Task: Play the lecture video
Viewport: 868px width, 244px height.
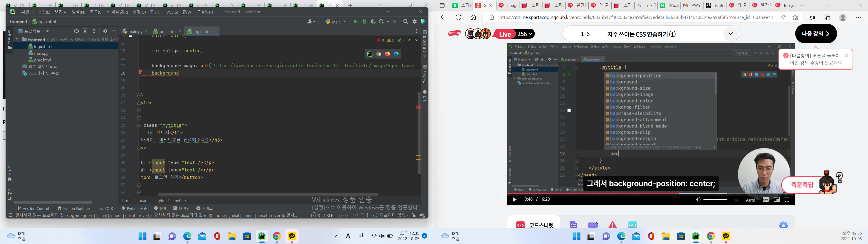Action: (514, 199)
